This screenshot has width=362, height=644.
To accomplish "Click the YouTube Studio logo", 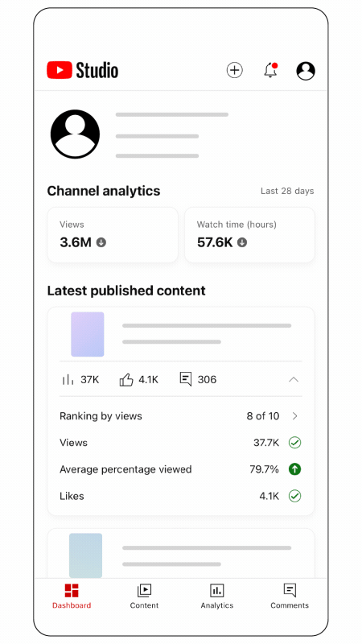I will pyautogui.click(x=83, y=70).
